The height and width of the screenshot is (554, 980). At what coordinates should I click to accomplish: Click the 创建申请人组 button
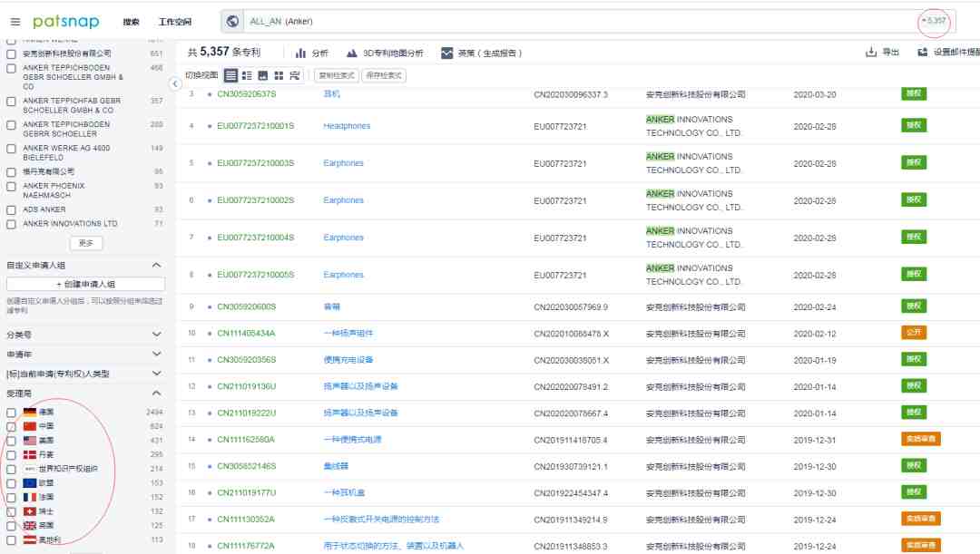point(85,284)
